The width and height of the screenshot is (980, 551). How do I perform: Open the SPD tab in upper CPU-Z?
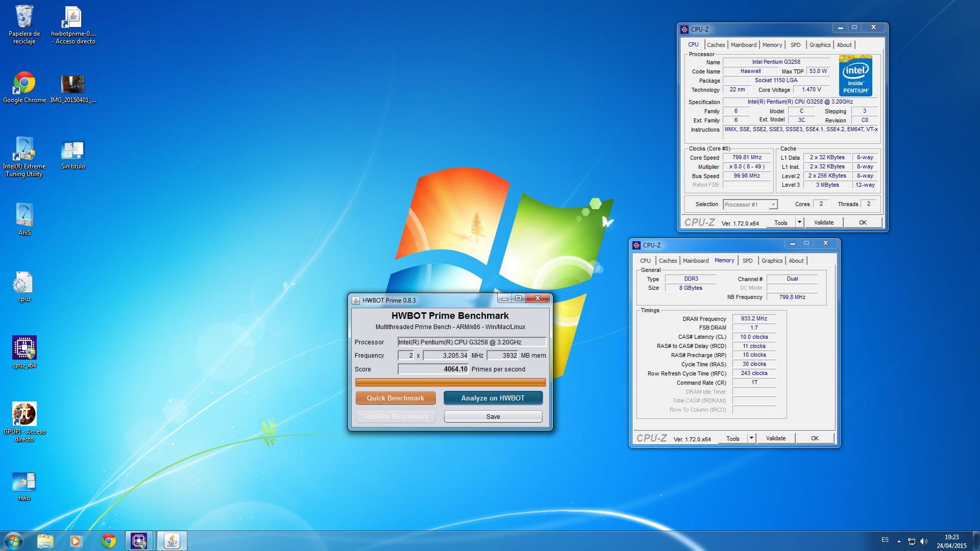[796, 45]
